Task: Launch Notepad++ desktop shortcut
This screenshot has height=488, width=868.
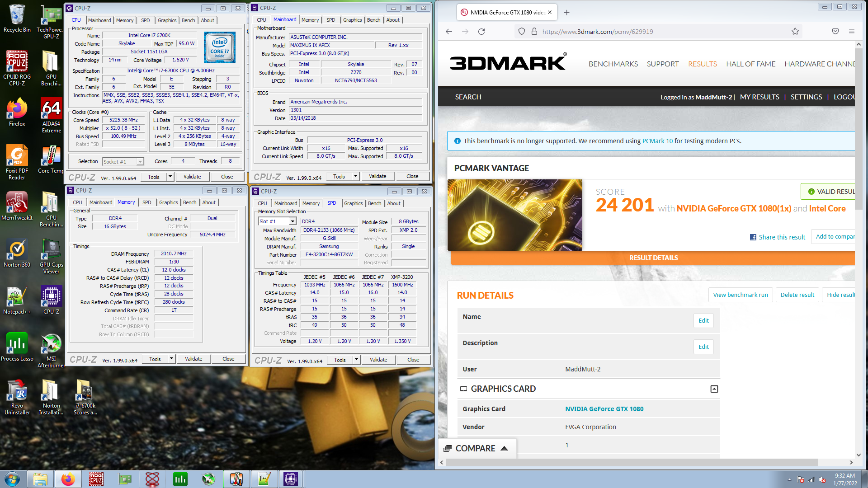Action: tap(17, 300)
